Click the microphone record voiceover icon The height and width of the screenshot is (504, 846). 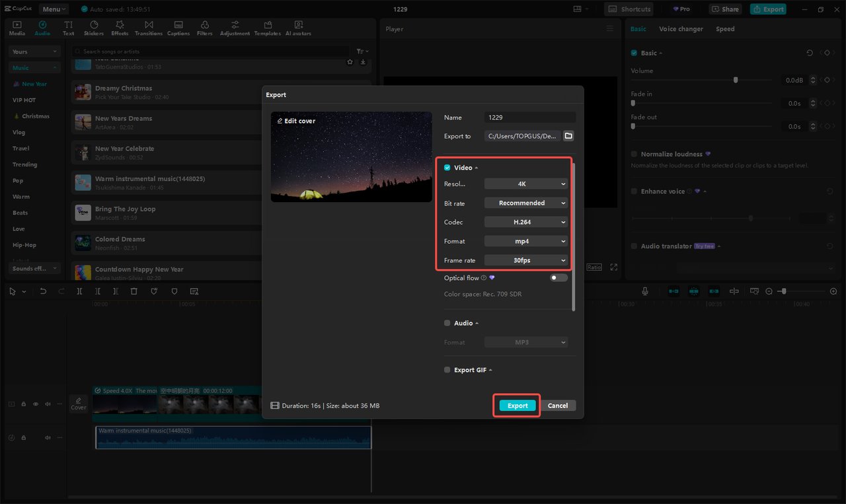click(x=645, y=291)
